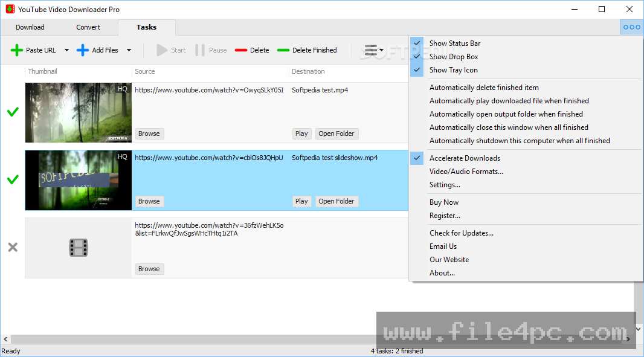Click green checkmark of Softpedia test.mp4 task
The image size is (644, 357).
(13, 112)
